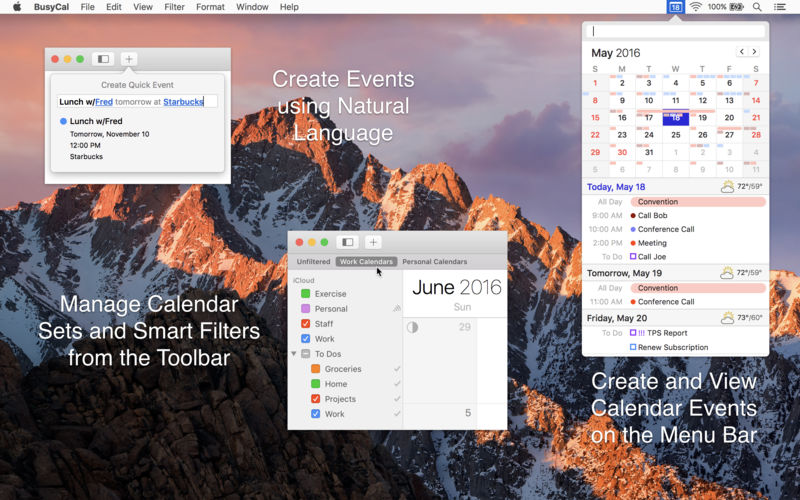Switch to Personal Calendars filter tab

pos(434,262)
